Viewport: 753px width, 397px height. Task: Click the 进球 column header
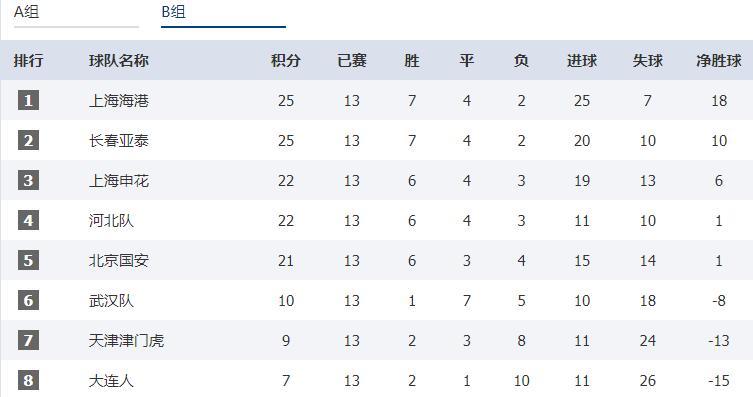[x=582, y=60]
